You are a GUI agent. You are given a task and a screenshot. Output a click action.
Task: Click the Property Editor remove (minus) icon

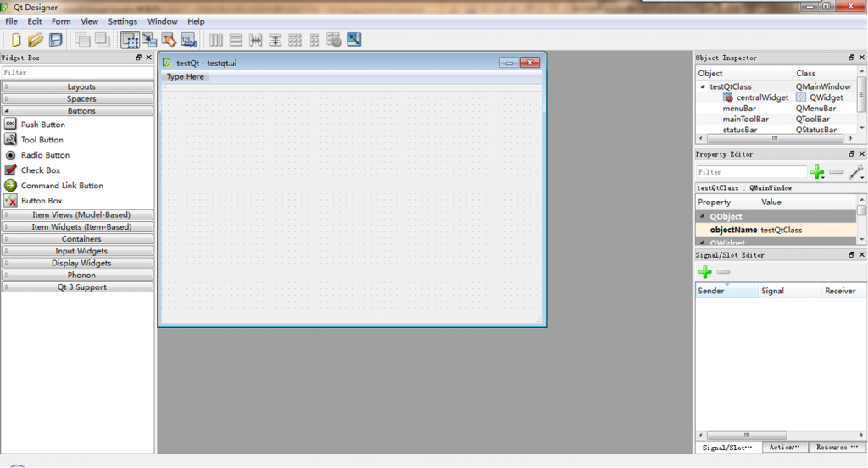coord(837,172)
